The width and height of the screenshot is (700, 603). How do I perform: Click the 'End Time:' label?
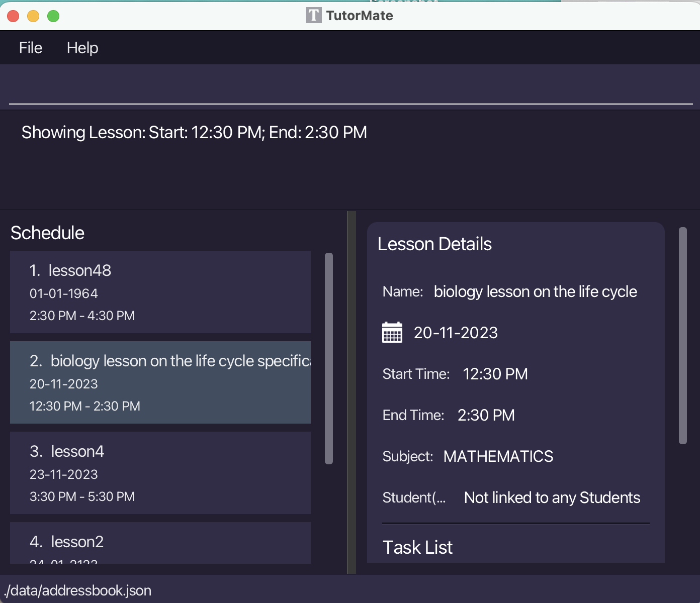pyautogui.click(x=413, y=415)
